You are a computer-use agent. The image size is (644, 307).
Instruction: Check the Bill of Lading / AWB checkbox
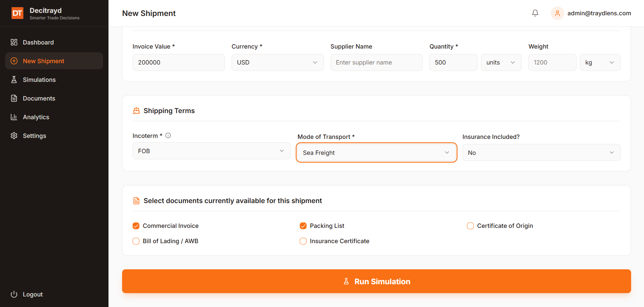136,241
